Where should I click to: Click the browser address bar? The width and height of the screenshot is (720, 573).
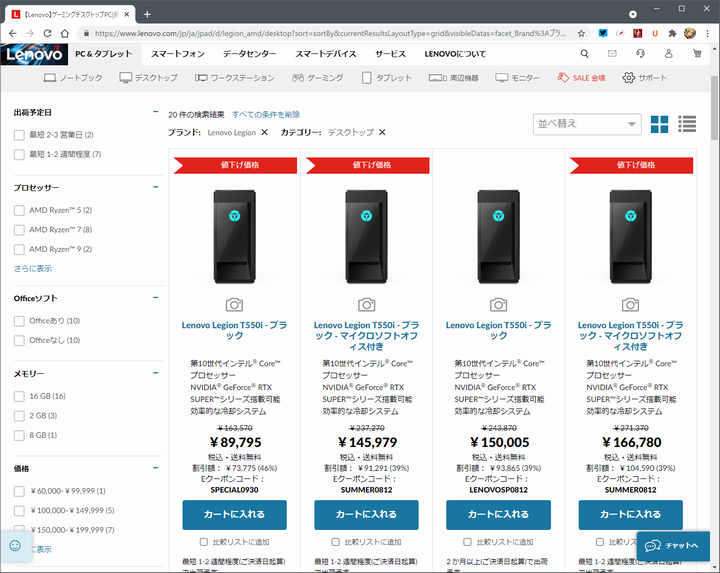click(x=331, y=33)
